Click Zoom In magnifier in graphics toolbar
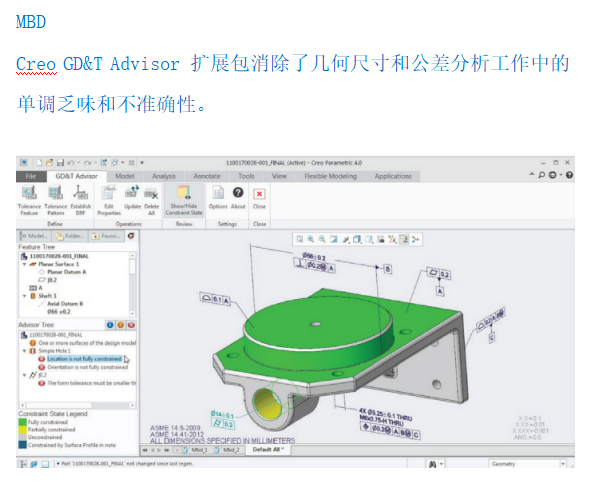Screen dimensions: 599x494 (x=311, y=239)
